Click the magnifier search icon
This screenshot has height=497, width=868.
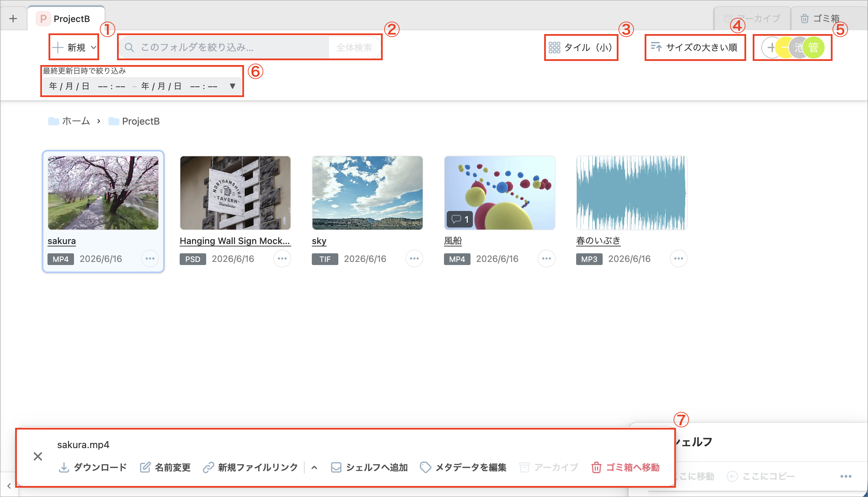129,47
